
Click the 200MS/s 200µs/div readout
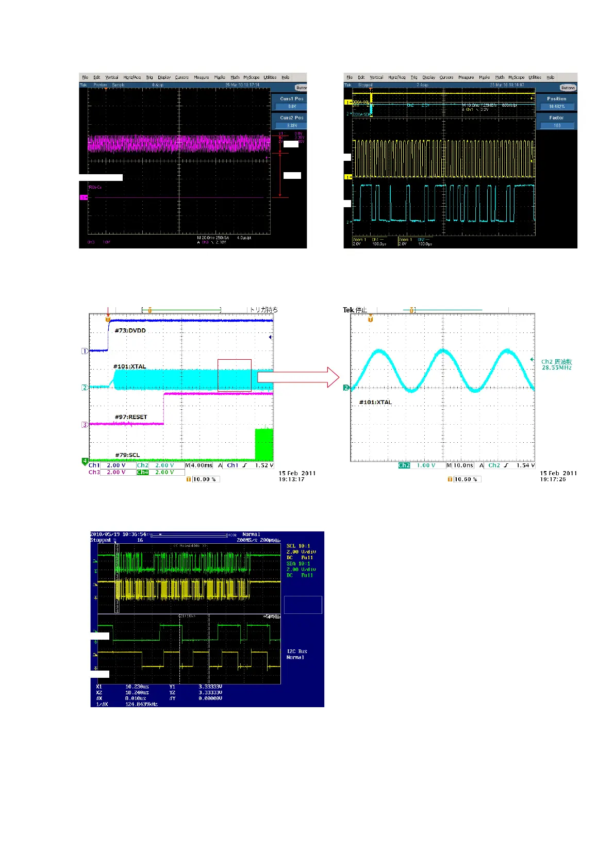[x=258, y=540]
